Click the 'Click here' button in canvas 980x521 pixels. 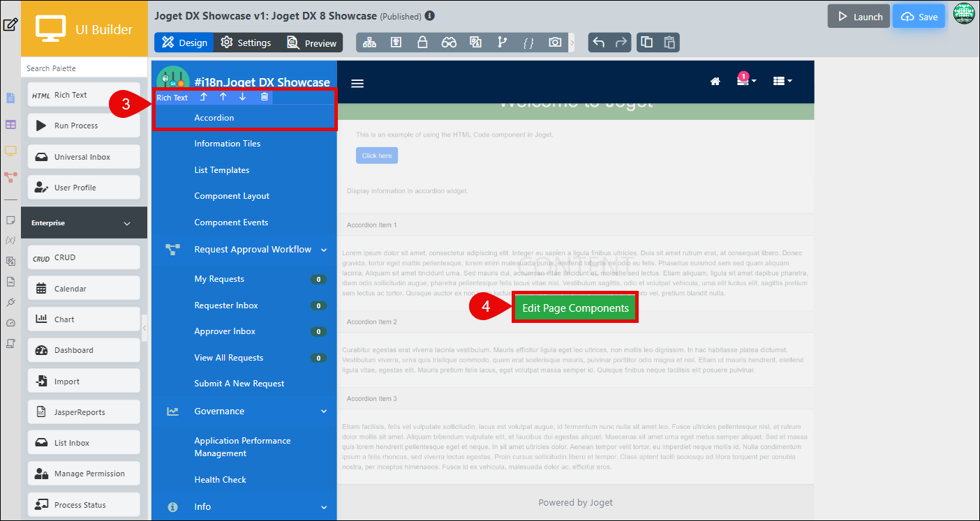pos(377,156)
